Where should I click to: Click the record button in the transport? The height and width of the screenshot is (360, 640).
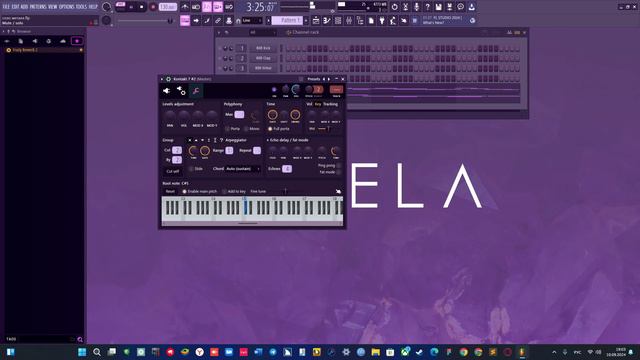click(x=153, y=7)
